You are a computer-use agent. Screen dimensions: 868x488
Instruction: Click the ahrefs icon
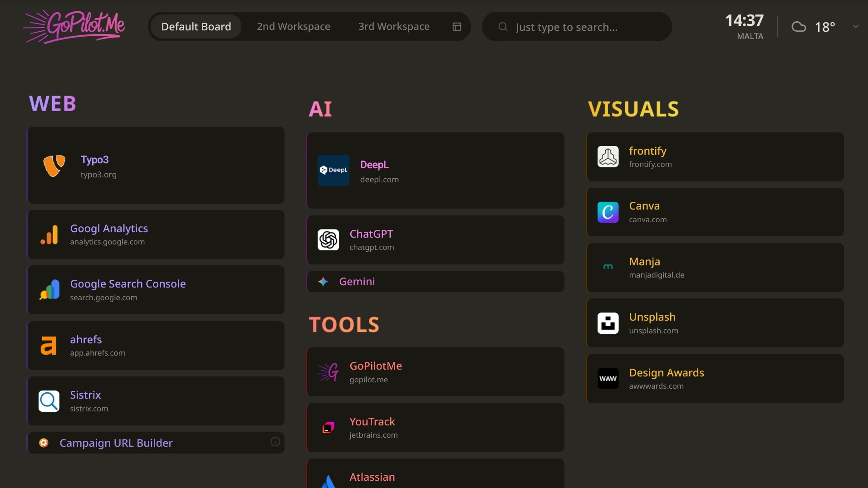pos(48,345)
